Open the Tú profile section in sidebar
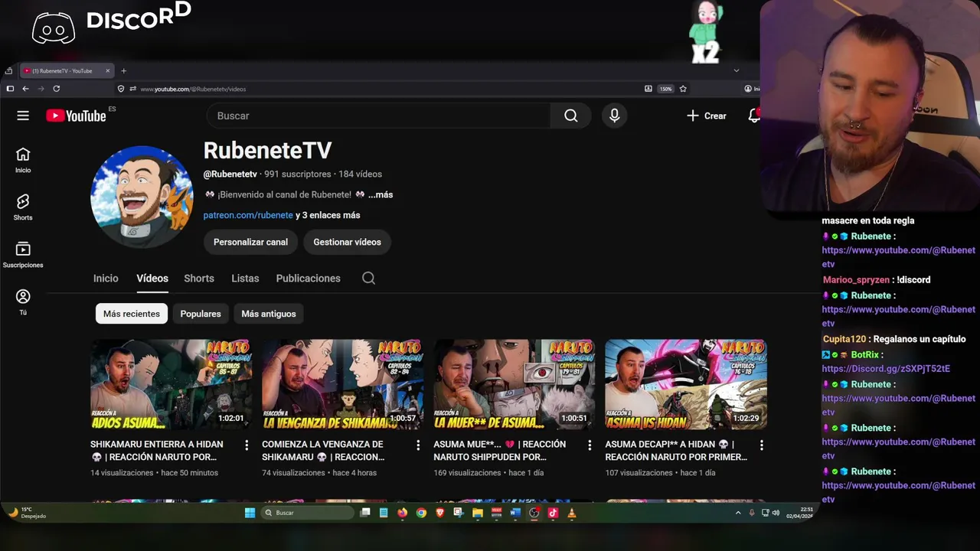The image size is (980, 551). coord(23,302)
